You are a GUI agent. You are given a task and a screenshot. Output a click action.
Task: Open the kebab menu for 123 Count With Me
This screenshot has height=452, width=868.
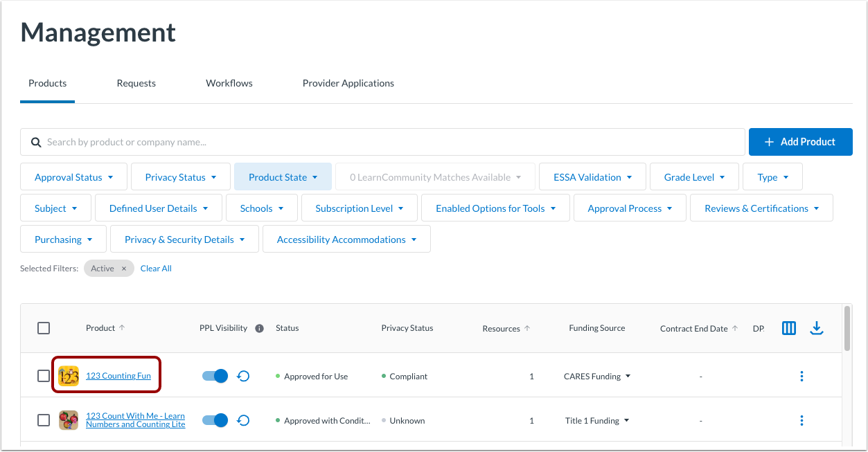pyautogui.click(x=801, y=420)
